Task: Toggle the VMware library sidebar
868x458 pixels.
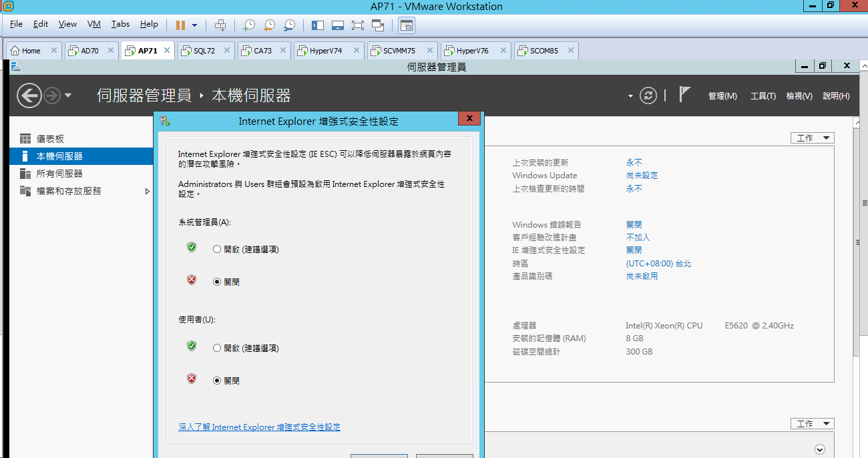Action: [x=318, y=25]
